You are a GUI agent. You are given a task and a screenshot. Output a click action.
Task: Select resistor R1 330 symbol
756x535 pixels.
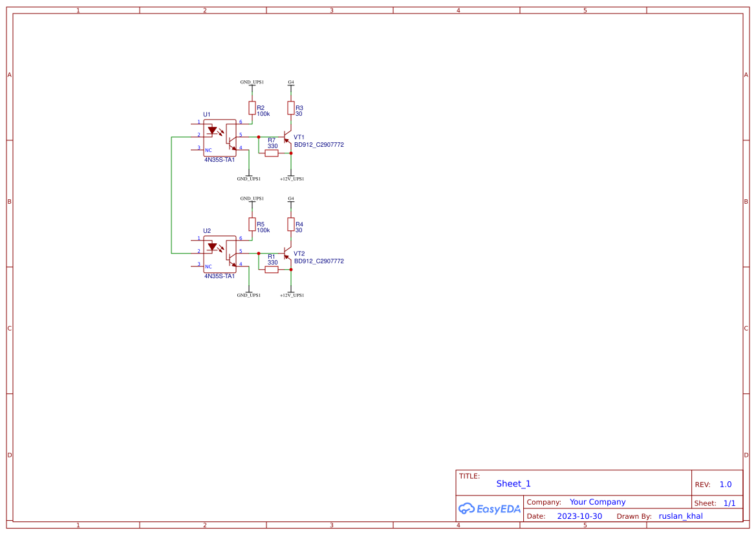[x=272, y=270]
